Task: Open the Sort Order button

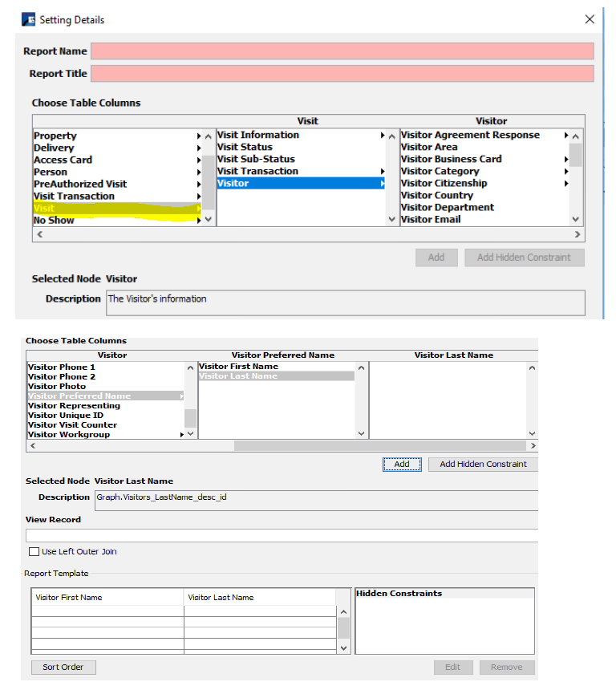Action: tap(63, 668)
